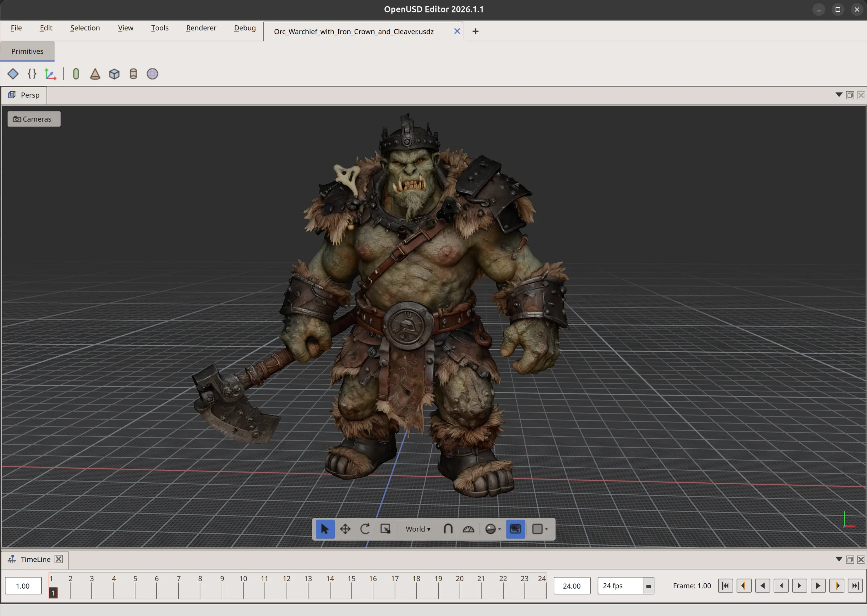Click the end frame field showing 24.00

tap(572, 586)
